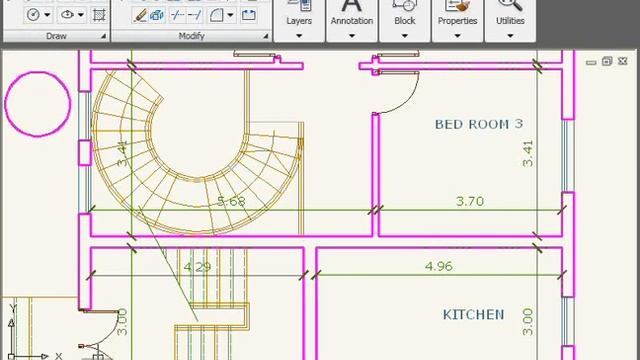
Task: Select the 4.96 dimension text
Action: pyautogui.click(x=439, y=266)
